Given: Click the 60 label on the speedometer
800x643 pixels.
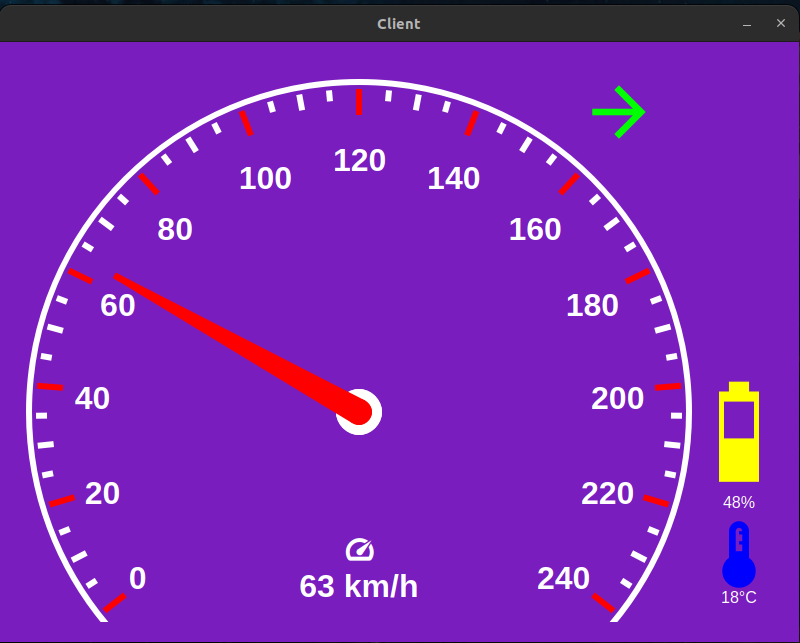Looking at the screenshot, I should [118, 306].
